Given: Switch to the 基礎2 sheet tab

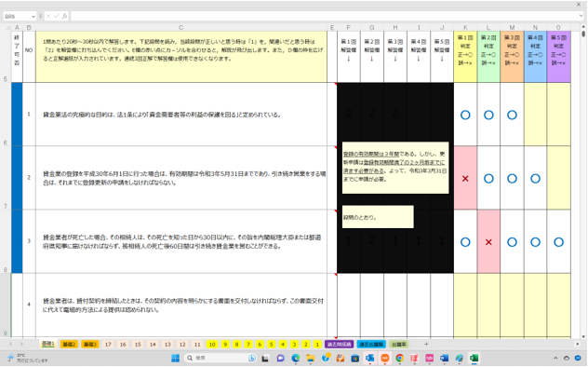Looking at the screenshot, I should click(x=69, y=344).
